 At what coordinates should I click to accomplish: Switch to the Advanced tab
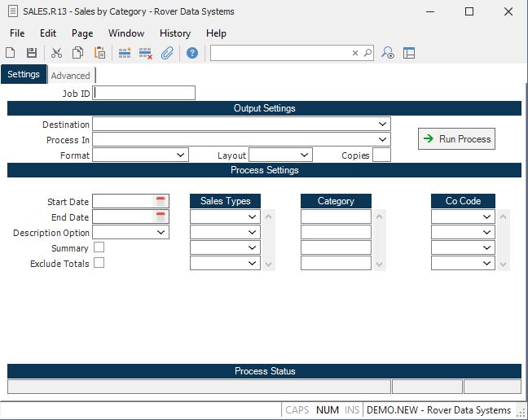[x=70, y=76]
